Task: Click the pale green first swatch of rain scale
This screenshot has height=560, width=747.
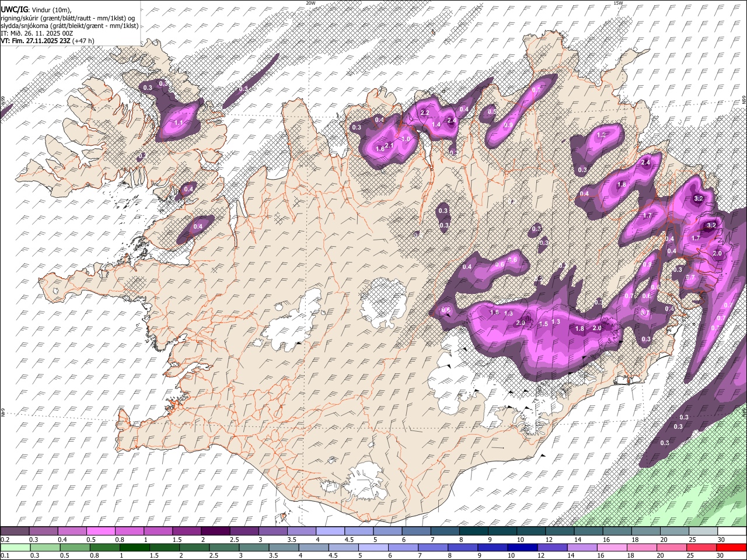Action: click(x=15, y=547)
